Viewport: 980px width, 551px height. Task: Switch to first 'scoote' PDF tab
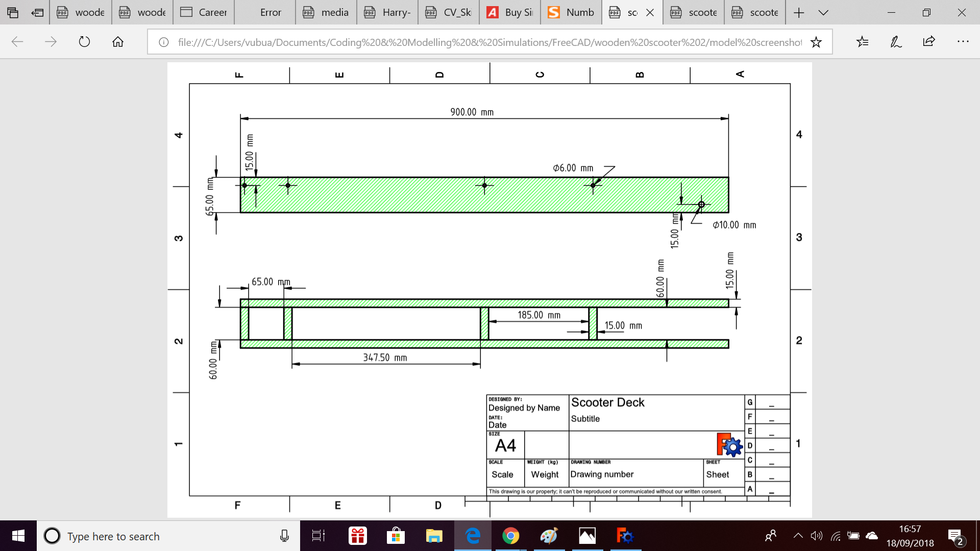(694, 12)
